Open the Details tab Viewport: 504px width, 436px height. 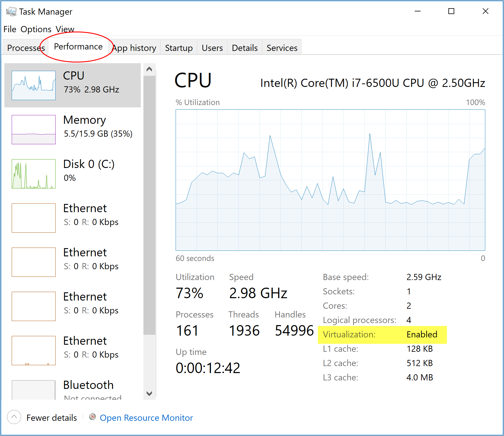[x=244, y=48]
